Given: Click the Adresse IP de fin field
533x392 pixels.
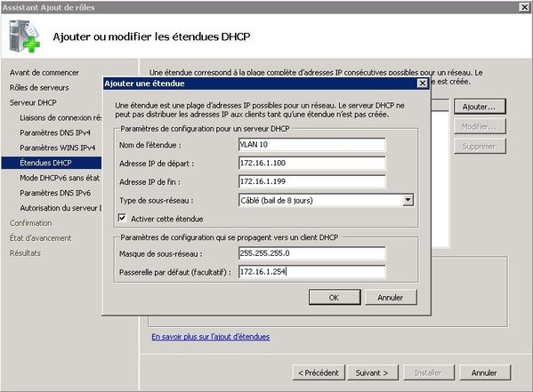Looking at the screenshot, I should [312, 181].
